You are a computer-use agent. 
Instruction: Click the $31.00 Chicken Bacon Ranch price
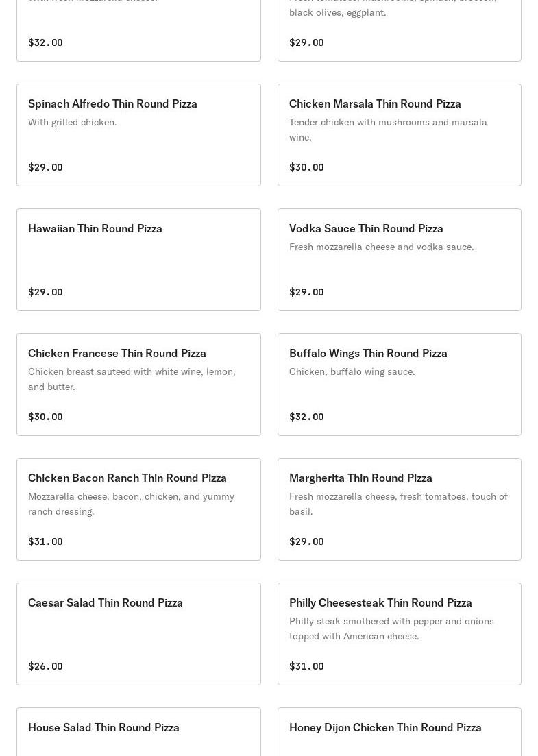[45, 541]
